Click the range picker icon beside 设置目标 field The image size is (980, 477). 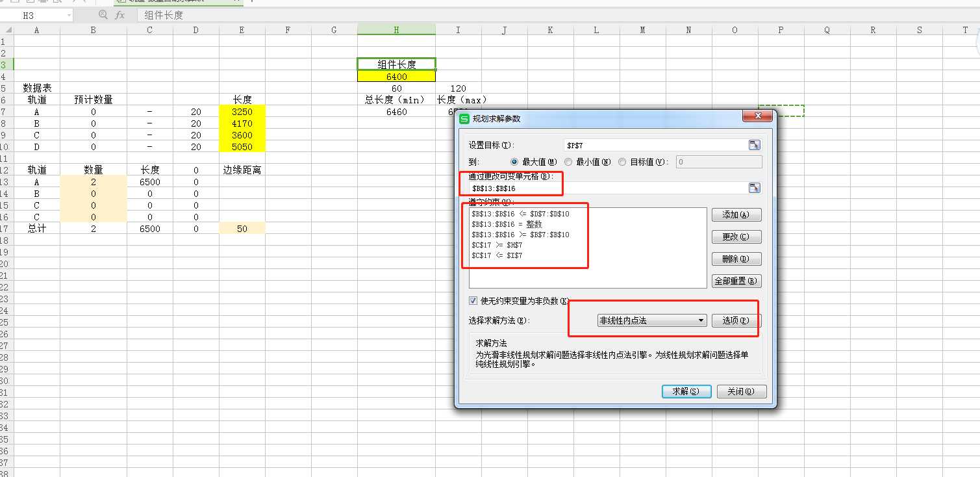coord(754,145)
